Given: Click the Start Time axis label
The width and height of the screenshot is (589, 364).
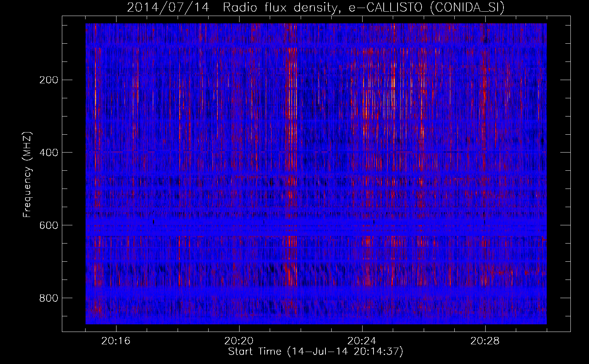Looking at the screenshot, I should click(x=316, y=352).
